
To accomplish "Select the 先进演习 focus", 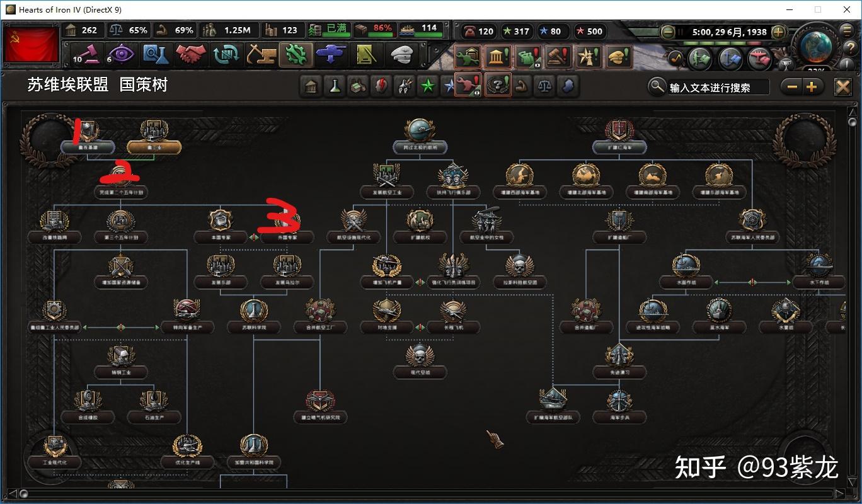I will tap(619, 362).
